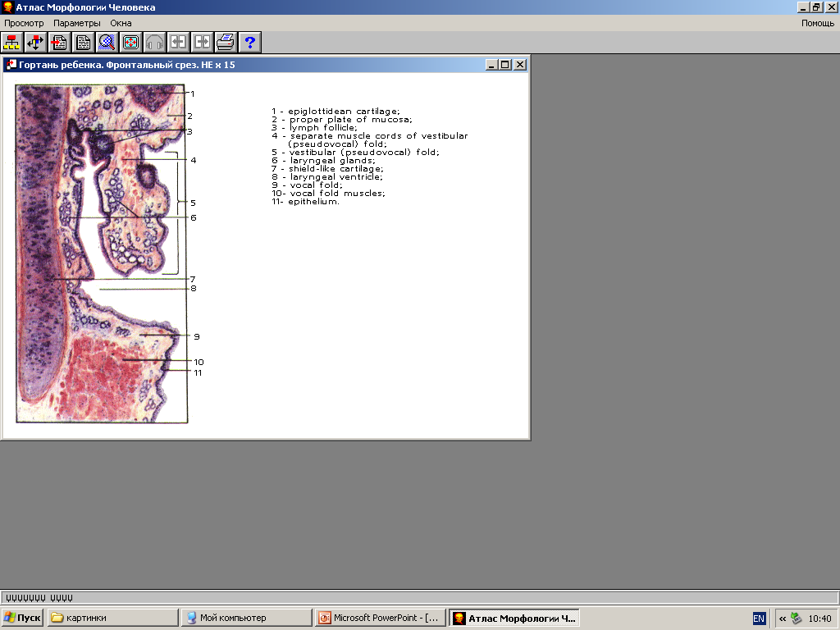Click the system tray safely-remove icon

(797, 619)
